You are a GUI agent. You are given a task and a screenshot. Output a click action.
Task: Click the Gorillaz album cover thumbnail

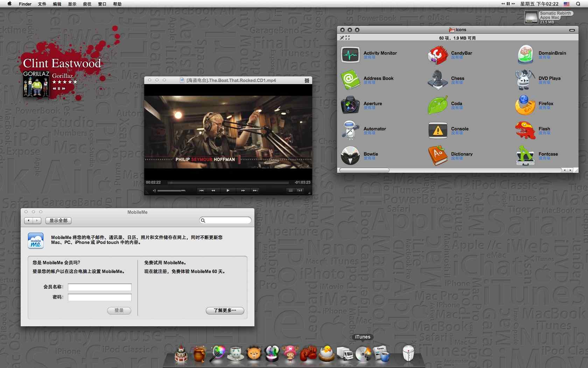click(x=36, y=84)
